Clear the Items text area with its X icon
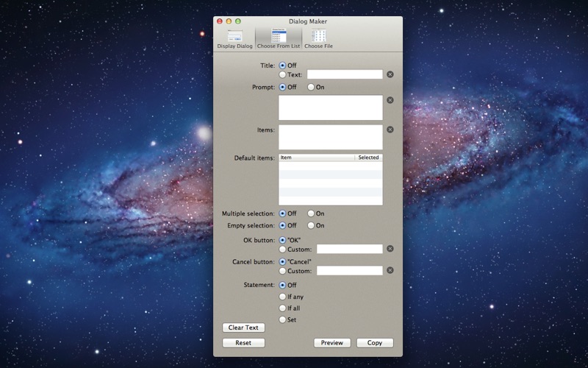The image size is (588, 368). [x=390, y=130]
